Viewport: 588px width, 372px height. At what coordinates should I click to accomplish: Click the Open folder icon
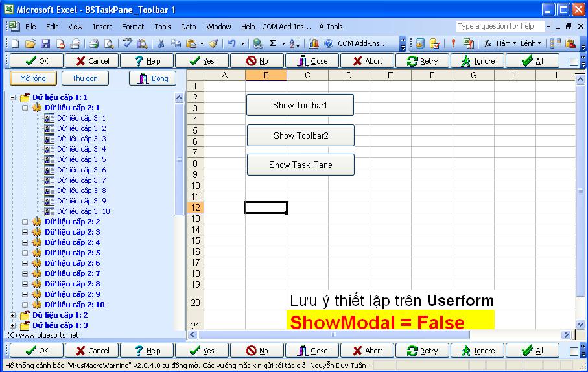coord(30,43)
